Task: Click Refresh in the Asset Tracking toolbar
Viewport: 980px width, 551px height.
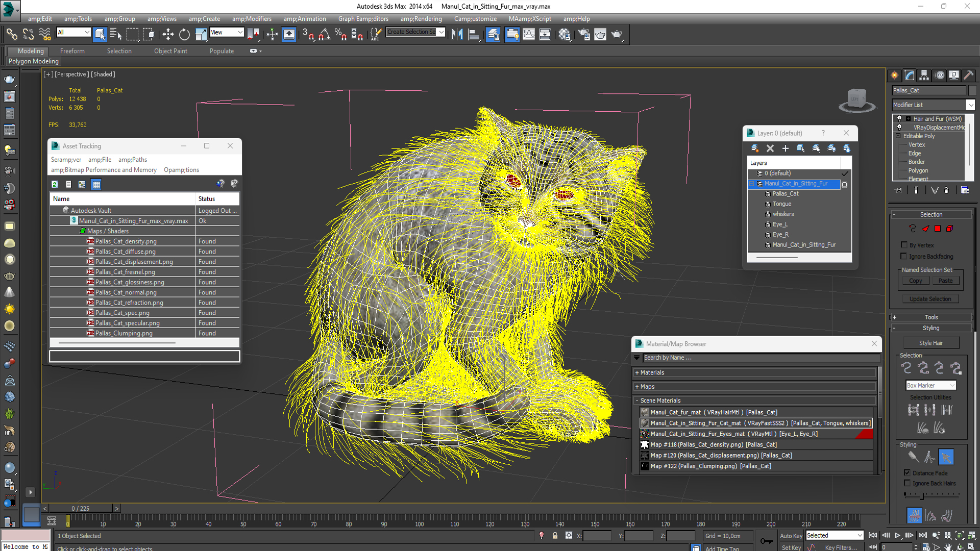Action: 55,184
